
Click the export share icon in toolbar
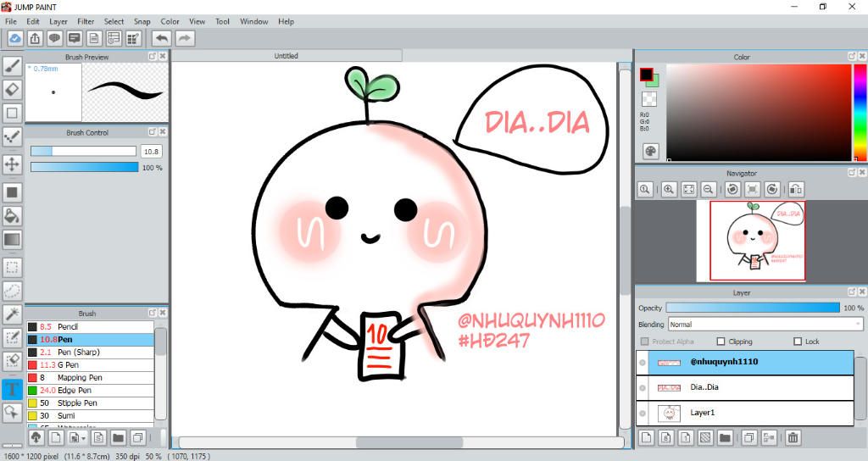pos(35,38)
